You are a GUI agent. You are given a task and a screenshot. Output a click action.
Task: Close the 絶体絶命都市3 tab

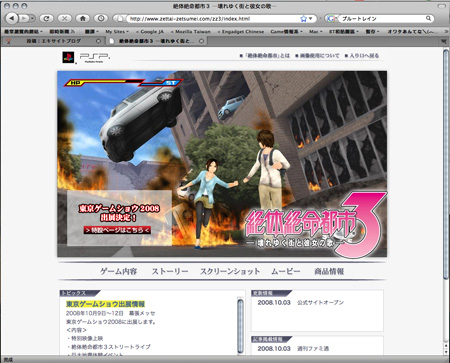click(x=201, y=41)
